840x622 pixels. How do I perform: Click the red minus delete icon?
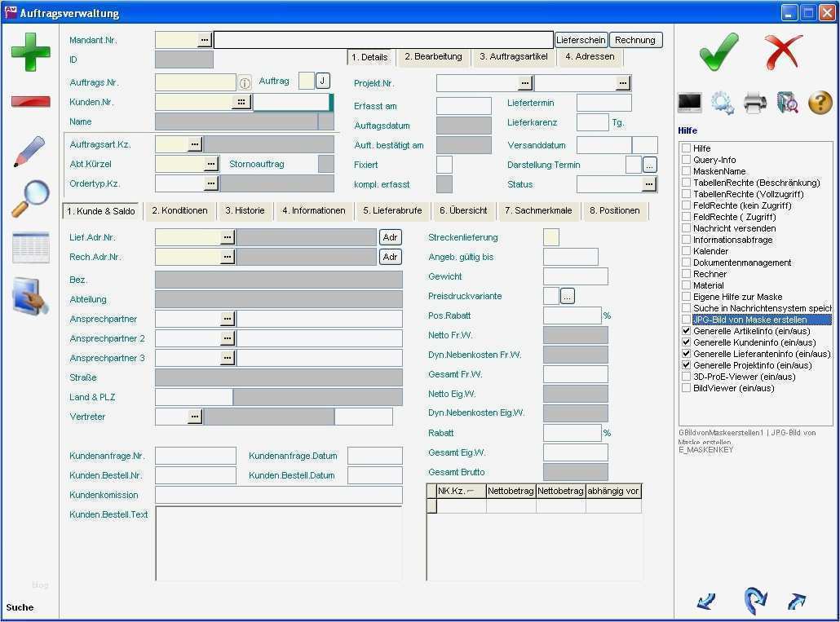tap(30, 102)
